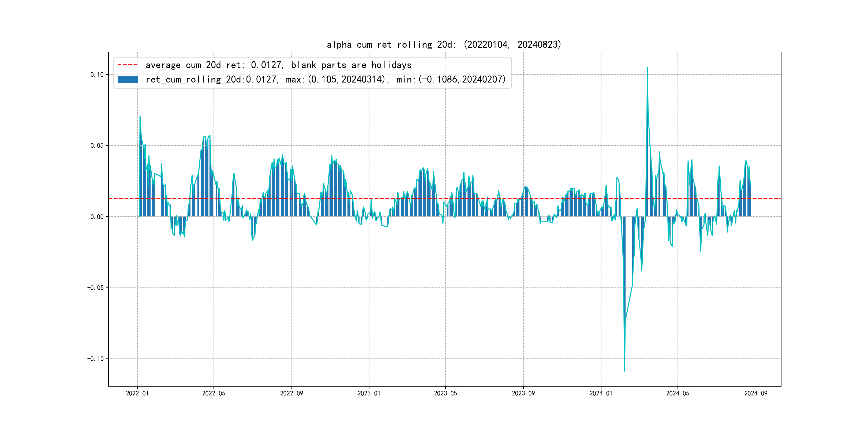Viewport: 868px width, 434px height.
Task: Click the -0.10 y-axis tick label
Action: coord(95,359)
